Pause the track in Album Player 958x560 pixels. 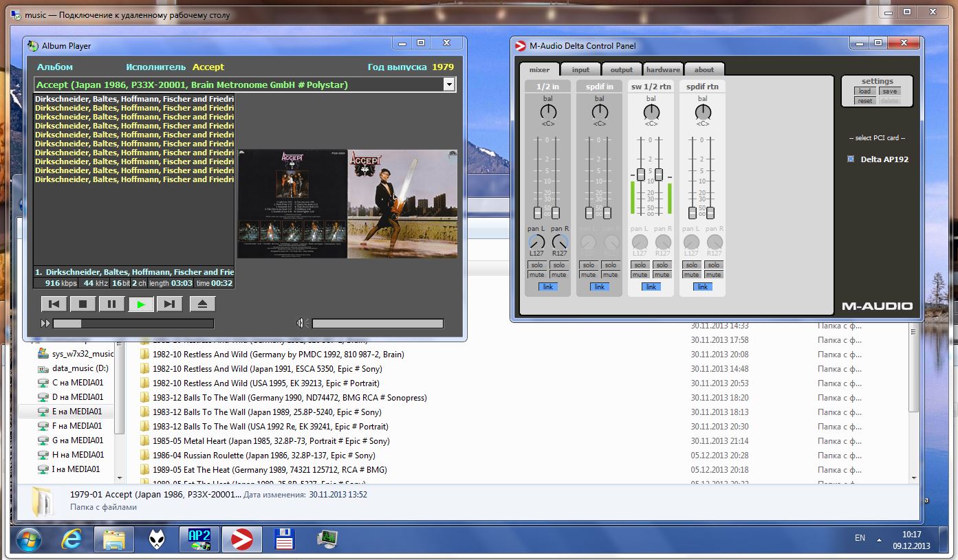click(112, 304)
